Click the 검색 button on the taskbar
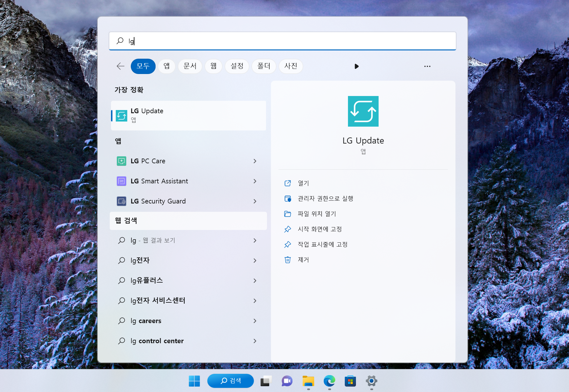The image size is (569, 392). click(231, 381)
